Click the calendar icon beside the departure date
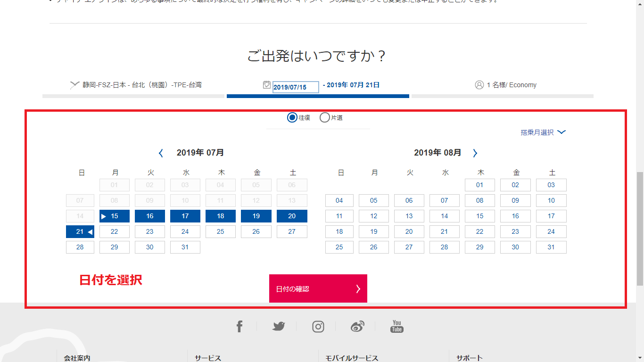The width and height of the screenshot is (644, 362). (267, 85)
